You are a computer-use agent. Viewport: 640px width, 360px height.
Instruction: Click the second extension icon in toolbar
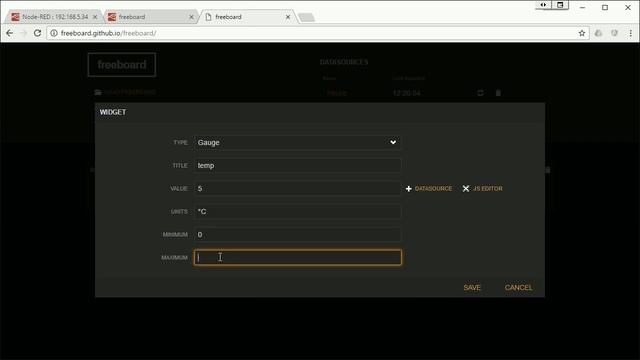pyautogui.click(x=614, y=33)
